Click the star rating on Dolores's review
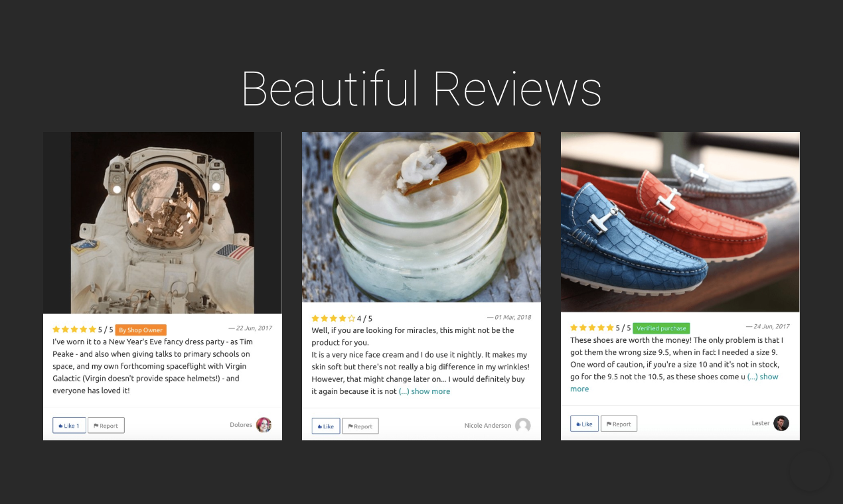This screenshot has height=504, width=843. (x=82, y=330)
